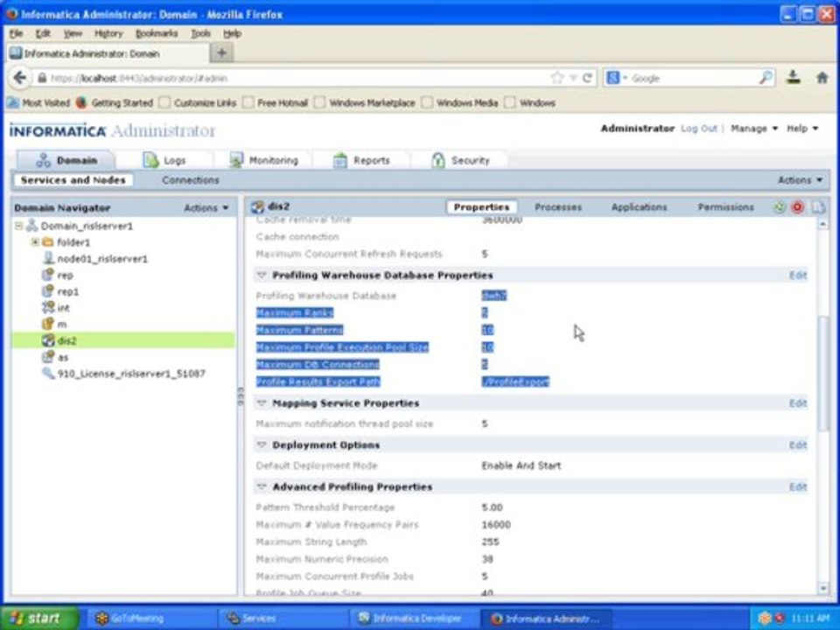Collapse Profiling Warehouse Database Properties section

click(262, 276)
